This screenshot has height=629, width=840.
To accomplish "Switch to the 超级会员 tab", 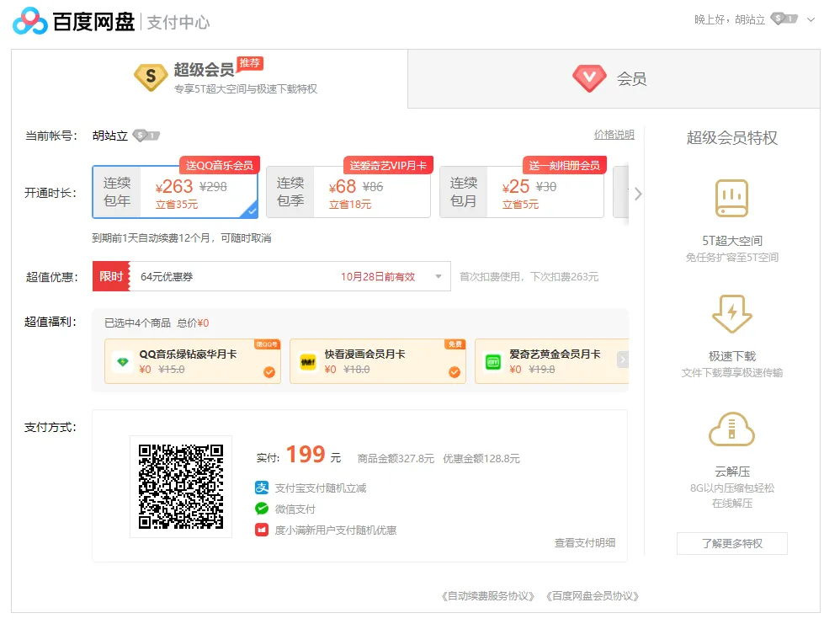I will [x=210, y=79].
